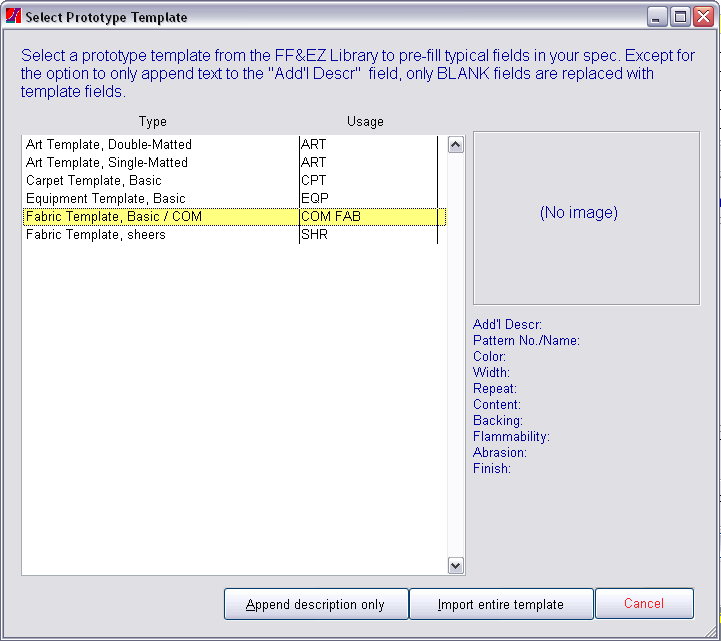Click the Add'l Descr: label
This screenshot has height=641, width=721.
click(x=507, y=324)
